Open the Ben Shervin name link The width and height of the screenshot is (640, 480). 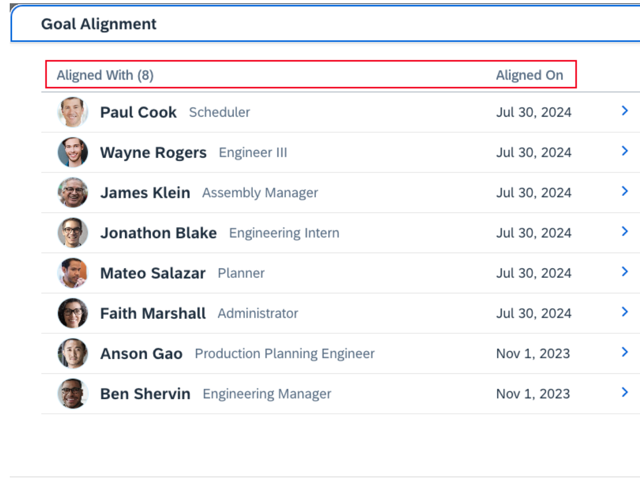coord(145,394)
